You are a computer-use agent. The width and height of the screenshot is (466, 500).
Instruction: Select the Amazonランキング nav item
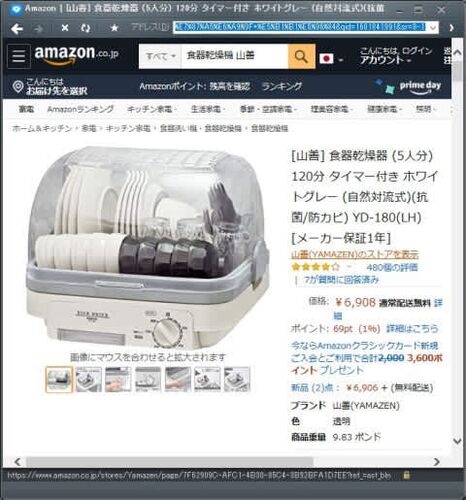(x=80, y=109)
